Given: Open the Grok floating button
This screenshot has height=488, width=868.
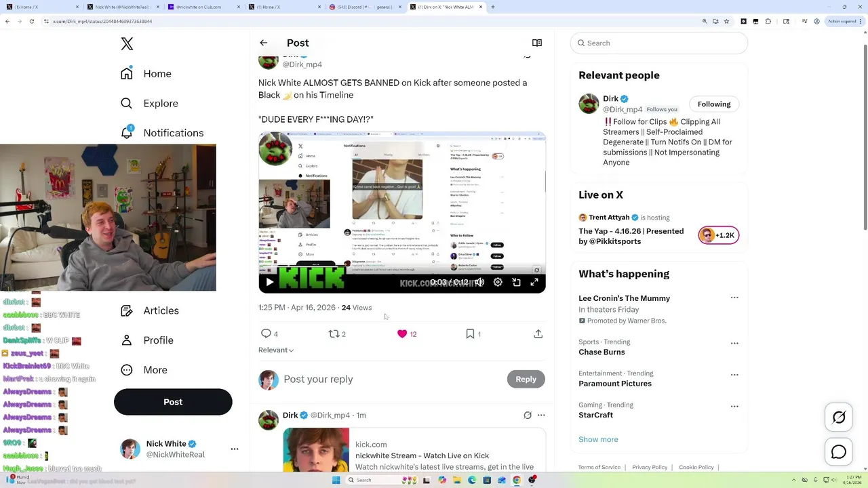Looking at the screenshot, I should [x=839, y=418].
